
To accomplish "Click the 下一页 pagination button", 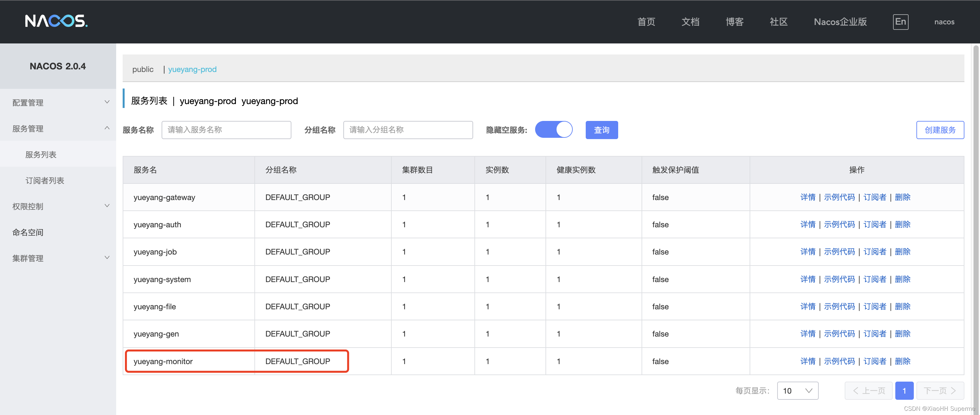I will tap(940, 391).
